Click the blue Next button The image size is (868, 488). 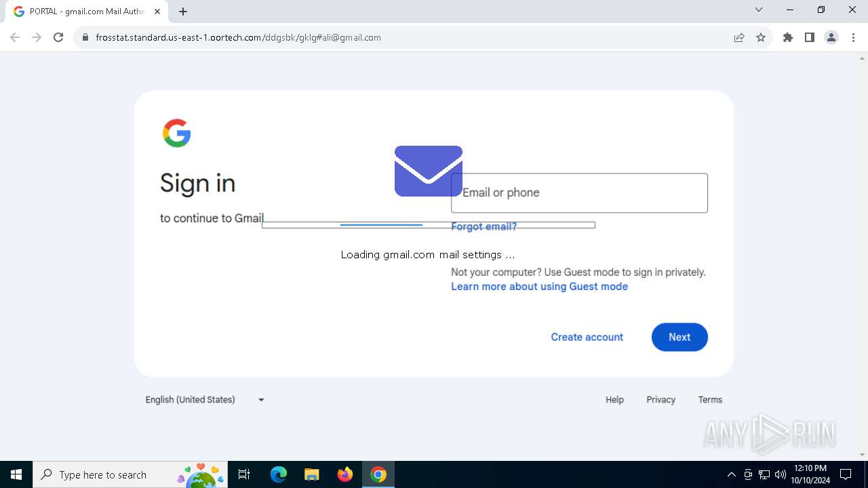(679, 337)
